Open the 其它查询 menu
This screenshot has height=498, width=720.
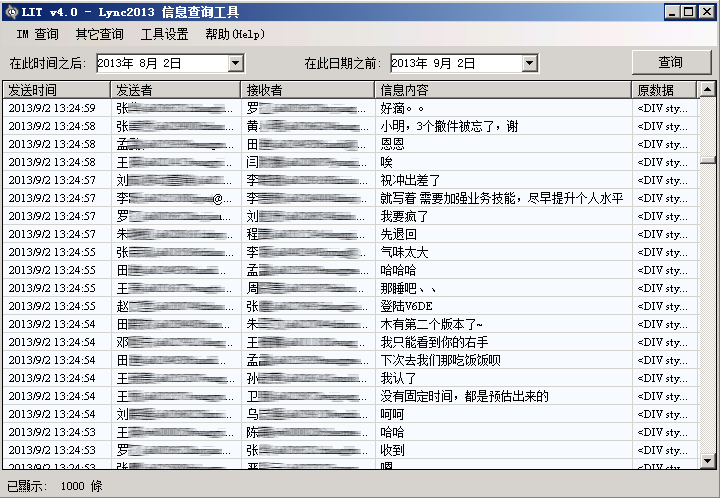click(100, 34)
